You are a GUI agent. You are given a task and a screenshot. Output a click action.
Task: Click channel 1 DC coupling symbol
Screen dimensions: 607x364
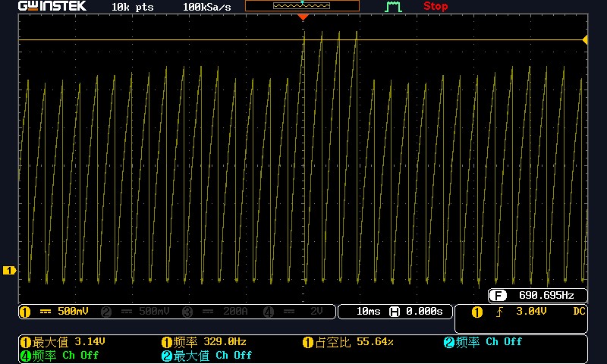pos(46,312)
